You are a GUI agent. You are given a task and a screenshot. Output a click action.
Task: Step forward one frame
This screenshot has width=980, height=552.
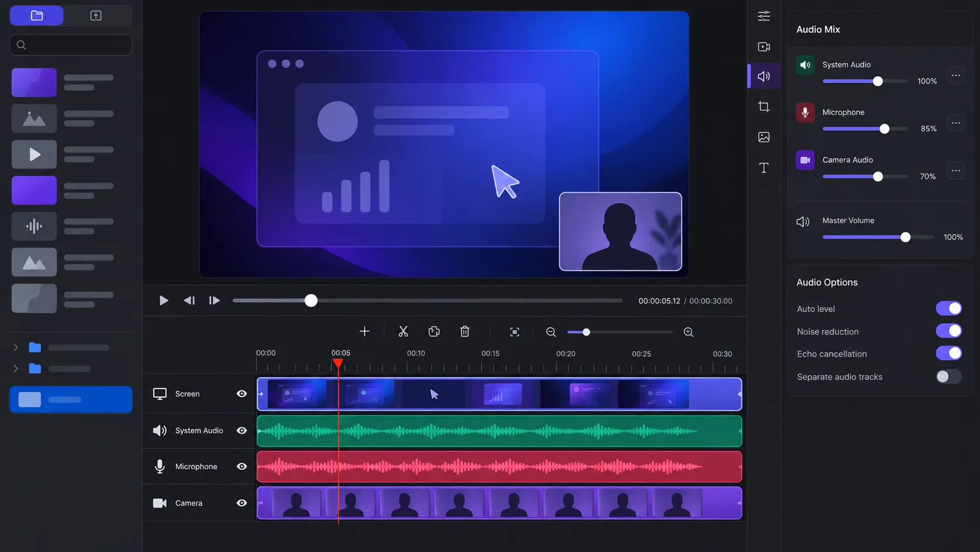(215, 301)
